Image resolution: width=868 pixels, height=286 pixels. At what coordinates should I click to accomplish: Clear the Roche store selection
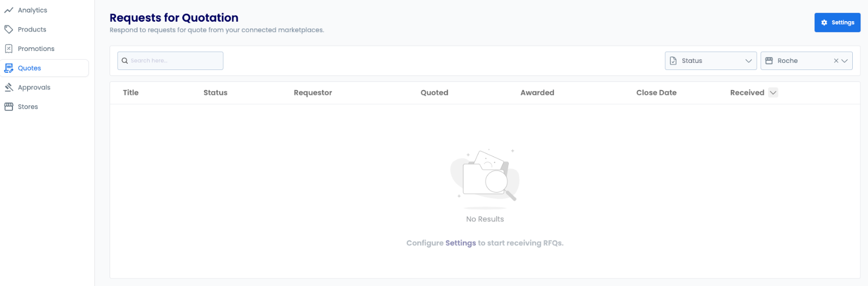pyautogui.click(x=836, y=61)
